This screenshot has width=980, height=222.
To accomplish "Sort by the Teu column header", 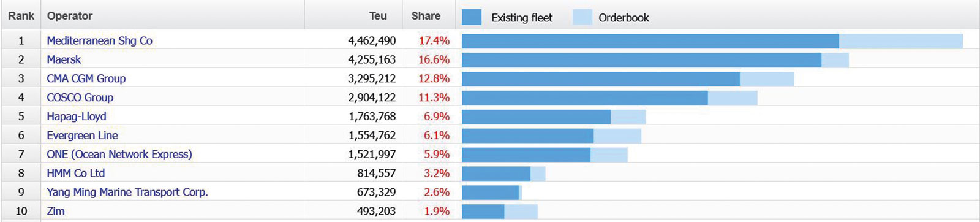I will tap(378, 16).
